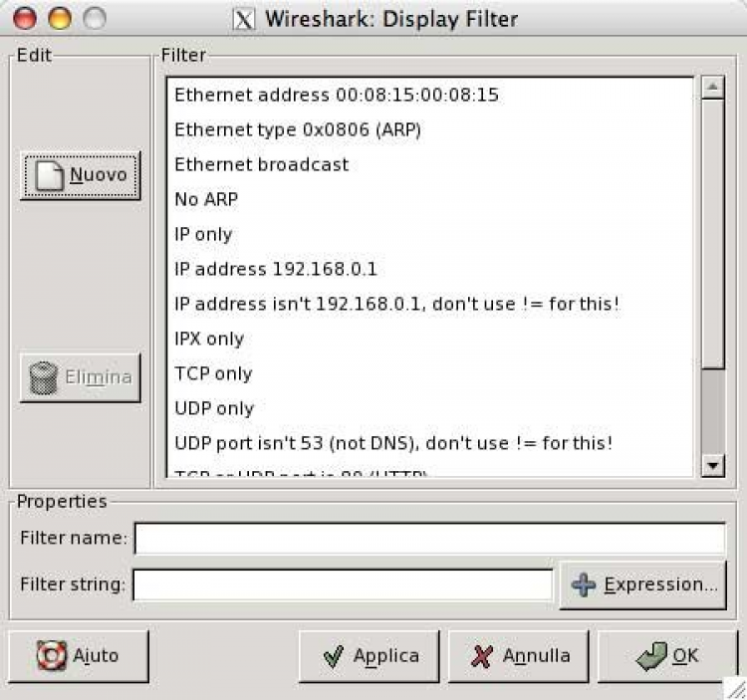Click the Filter name input field

[x=429, y=539]
